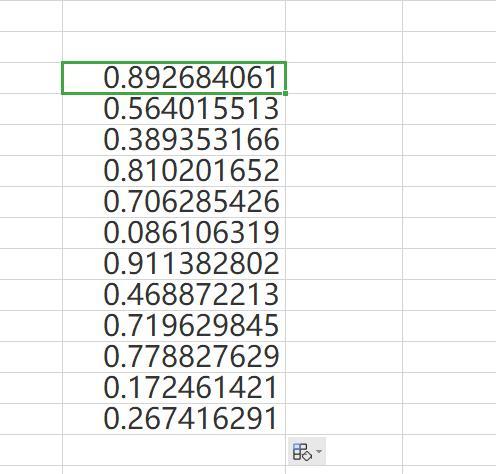Select the cell containing 0.564015513
Image resolution: width=496 pixels, height=474 pixels.
174,109
